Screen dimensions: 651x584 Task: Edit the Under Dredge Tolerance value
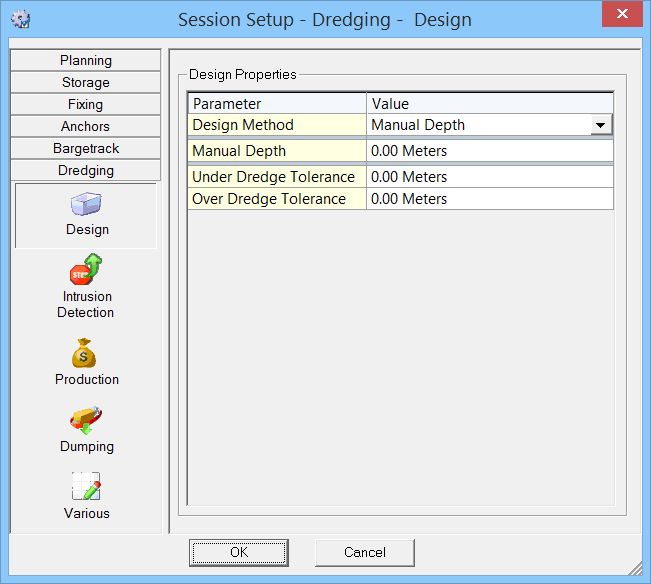(489, 177)
